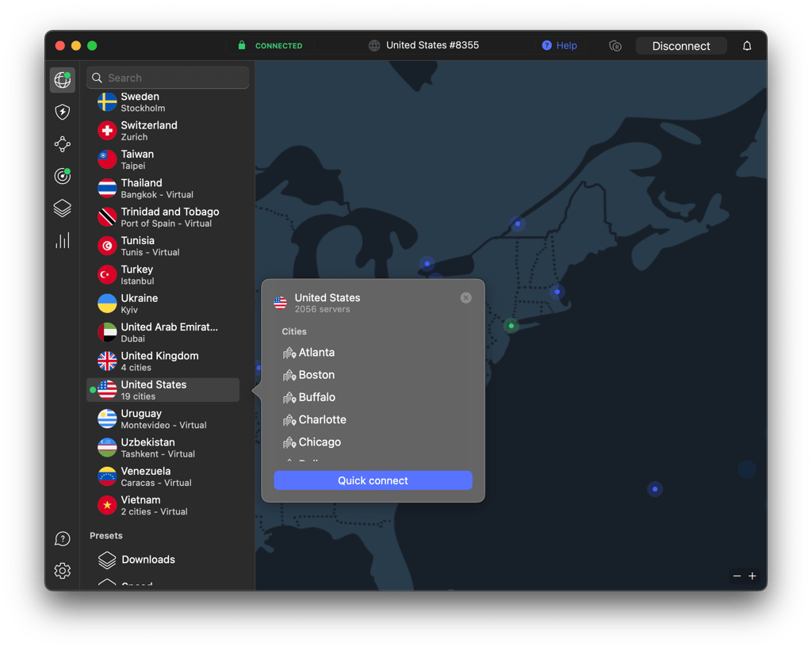Click the globe icon beside United States #8355
Screen dimensions: 812x650
pos(374,45)
